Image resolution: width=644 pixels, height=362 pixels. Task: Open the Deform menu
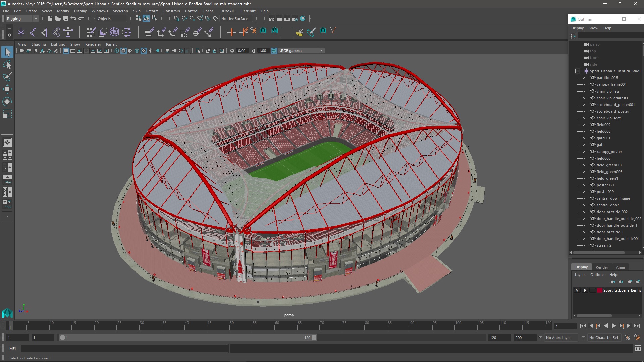click(152, 11)
